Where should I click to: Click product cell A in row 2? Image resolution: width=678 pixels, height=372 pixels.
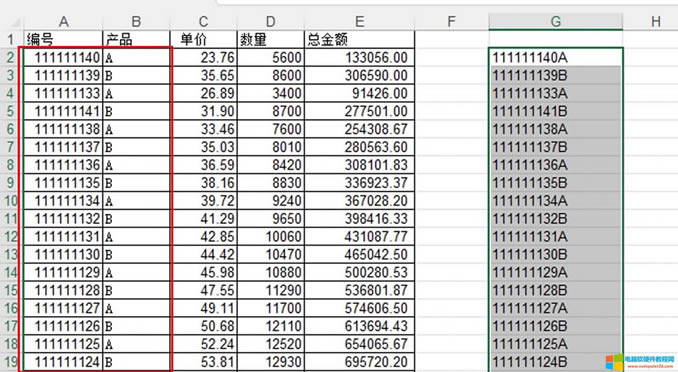[x=136, y=58]
